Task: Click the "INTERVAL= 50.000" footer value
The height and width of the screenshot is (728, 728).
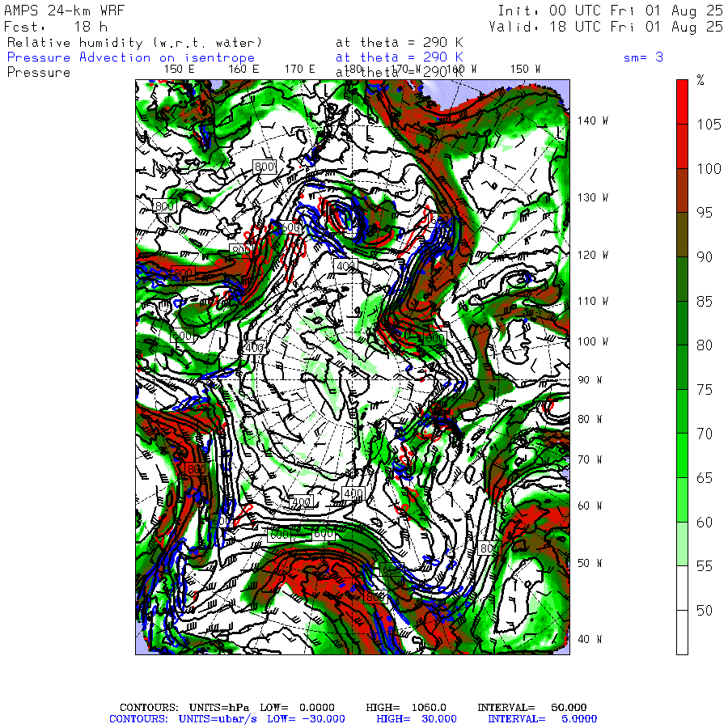Action: click(x=532, y=708)
